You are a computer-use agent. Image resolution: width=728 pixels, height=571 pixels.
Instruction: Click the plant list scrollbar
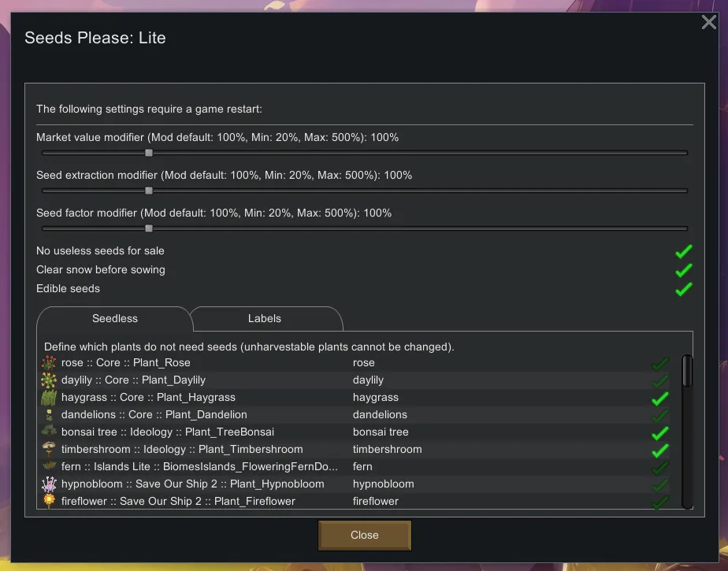(x=687, y=371)
